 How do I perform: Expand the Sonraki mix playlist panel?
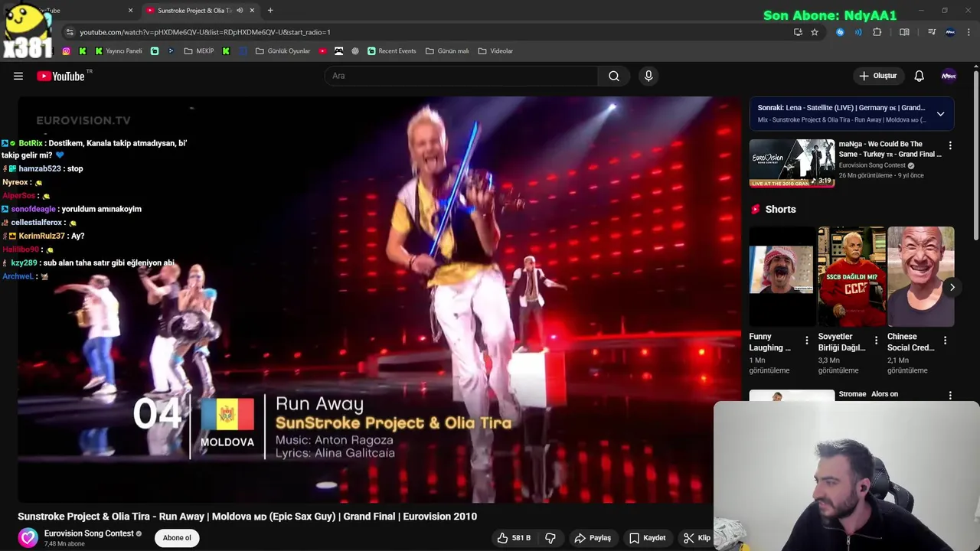coord(940,114)
